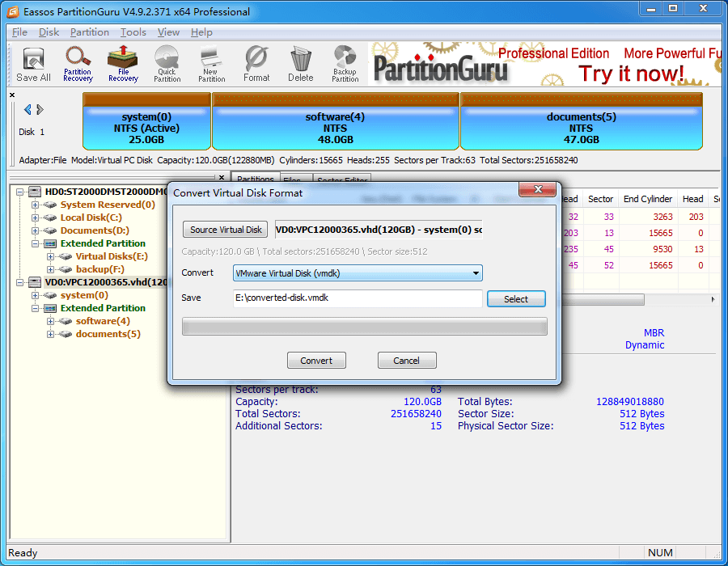Click the conversion progress bar

pyautogui.click(x=365, y=327)
